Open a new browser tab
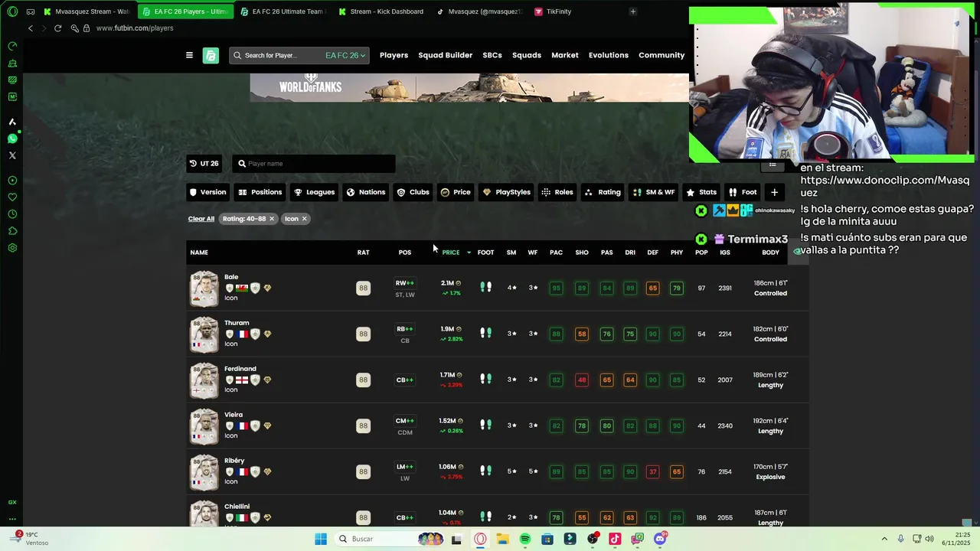 coord(632,11)
